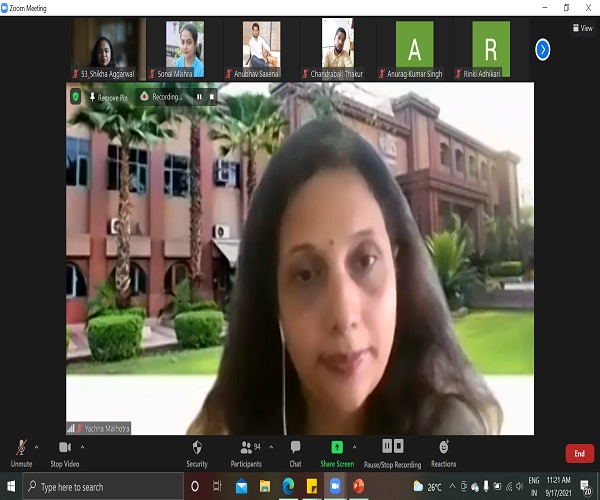Viewport: 600px width, 500px height.
Task: Stop recording in bottom toolbar
Action: click(x=399, y=446)
